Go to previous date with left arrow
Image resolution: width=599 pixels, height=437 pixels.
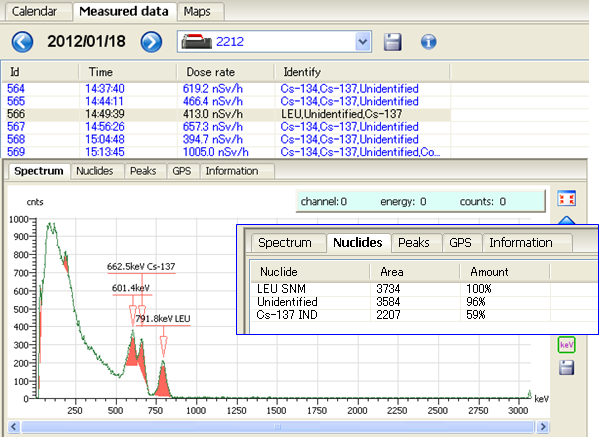pos(22,42)
